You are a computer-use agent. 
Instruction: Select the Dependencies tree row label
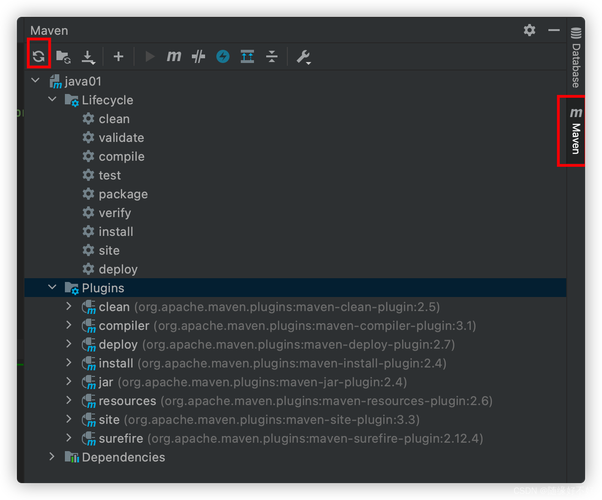tap(123, 457)
